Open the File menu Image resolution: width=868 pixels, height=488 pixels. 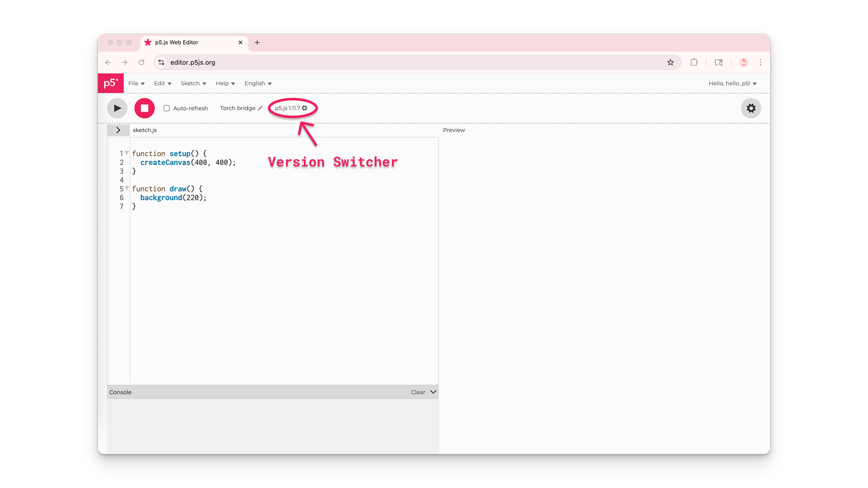[x=136, y=83]
